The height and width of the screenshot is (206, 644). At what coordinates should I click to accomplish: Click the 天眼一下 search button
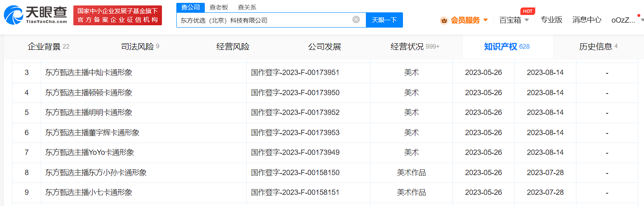pyautogui.click(x=384, y=20)
